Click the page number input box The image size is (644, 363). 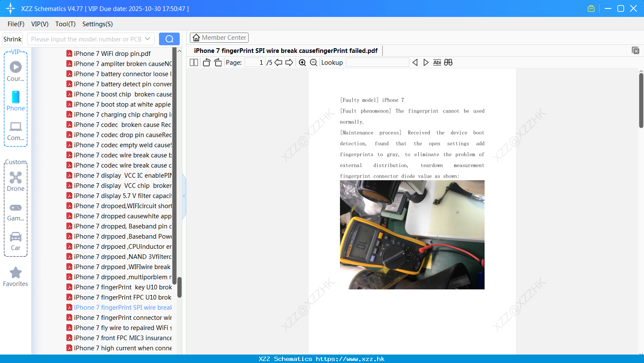click(255, 63)
